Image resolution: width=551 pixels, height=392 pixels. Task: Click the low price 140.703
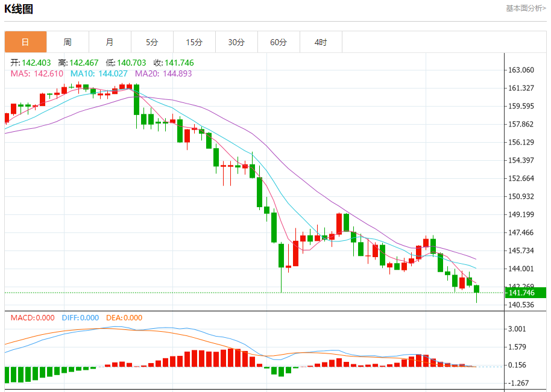coord(131,63)
